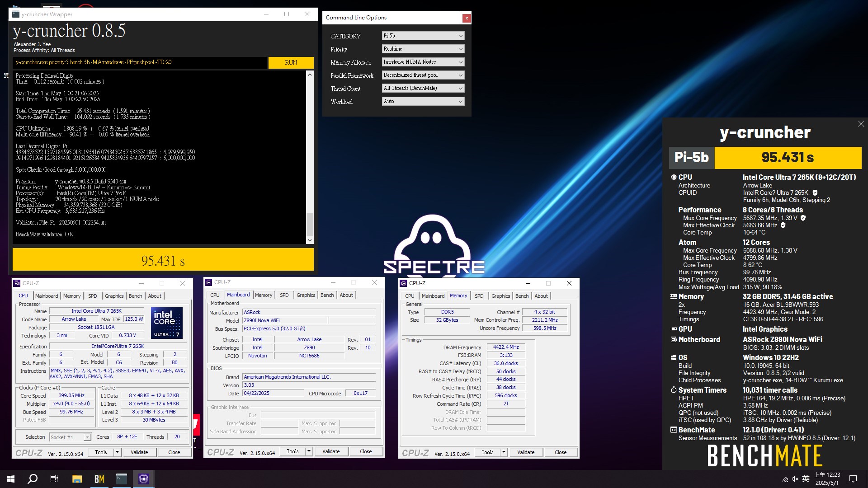Click the y-cruncher Wrapper title icon
868x488 pixels.
pos(16,14)
